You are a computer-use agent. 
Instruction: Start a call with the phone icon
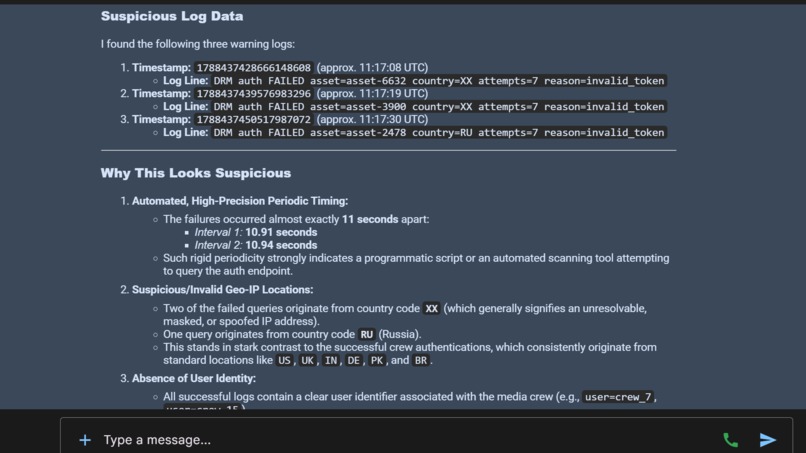coord(730,440)
